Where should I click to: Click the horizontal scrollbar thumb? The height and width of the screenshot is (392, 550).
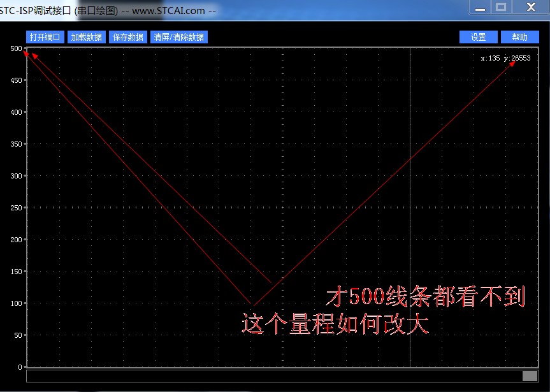530,376
